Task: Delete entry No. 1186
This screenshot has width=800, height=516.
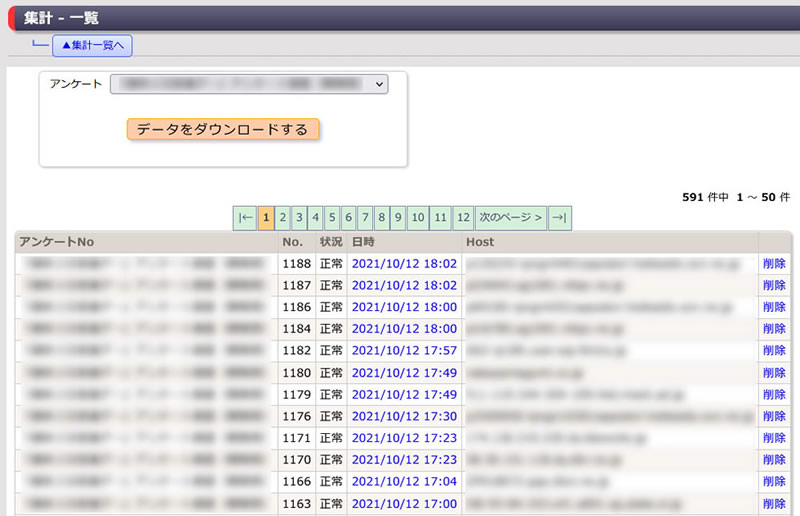Action: click(x=773, y=307)
